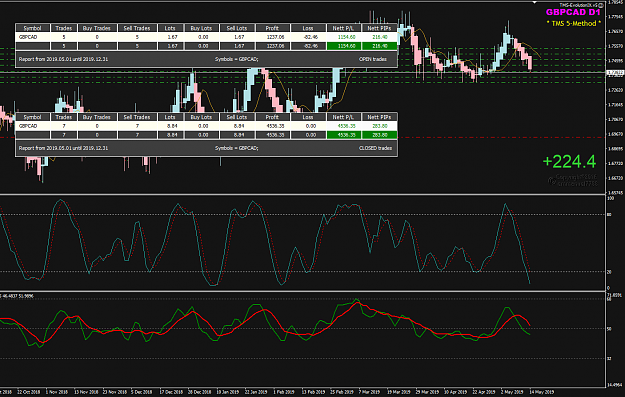The height and width of the screenshot is (397, 625).
Task: Click green highlighted 1154.60 totals cell
Action: [344, 46]
